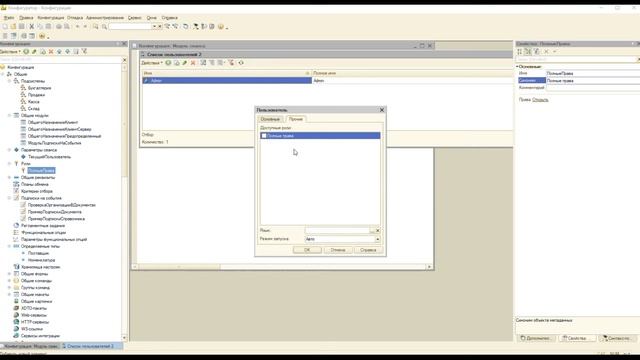The image size is (640, 360).
Task: Open Действия dropdown in users list window
Action: click(152, 63)
